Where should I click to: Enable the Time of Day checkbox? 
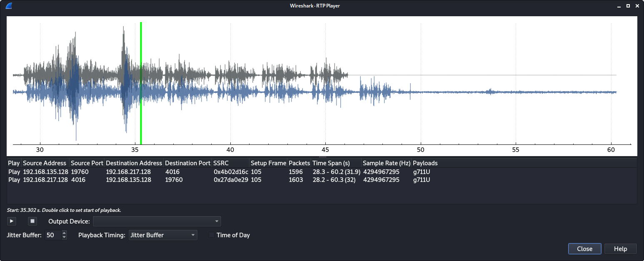click(x=212, y=235)
